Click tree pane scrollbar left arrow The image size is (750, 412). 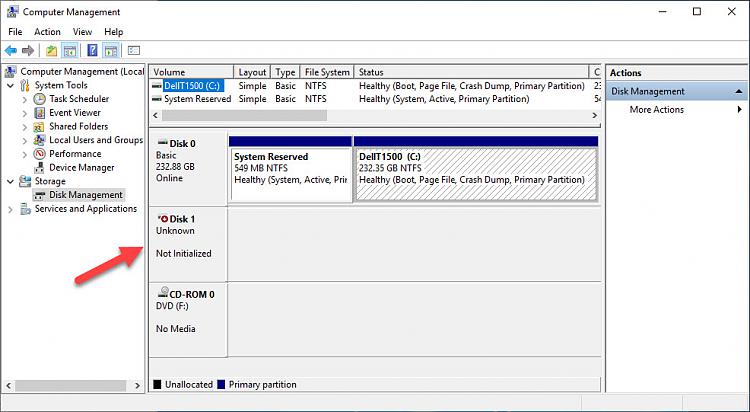pos(9,385)
